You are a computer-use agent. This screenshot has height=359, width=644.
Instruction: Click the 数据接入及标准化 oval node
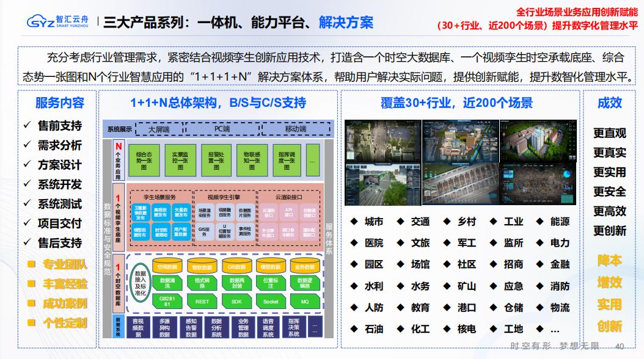[x=140, y=282]
